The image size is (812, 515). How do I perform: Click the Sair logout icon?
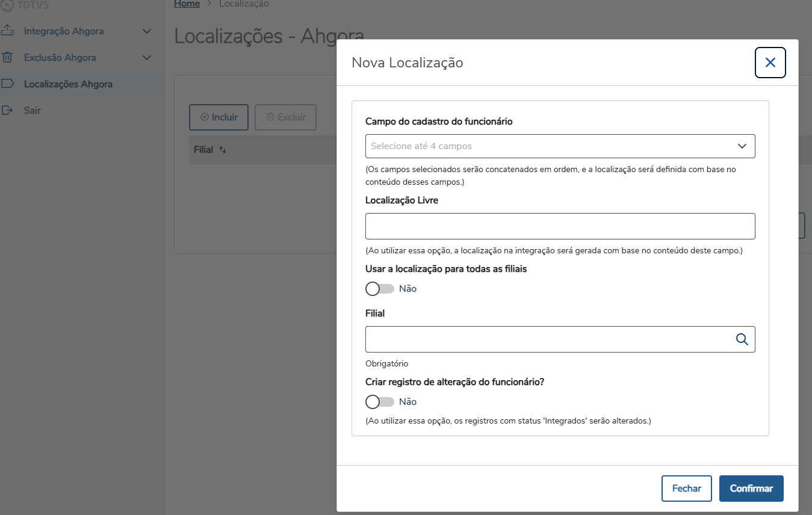[x=8, y=111]
